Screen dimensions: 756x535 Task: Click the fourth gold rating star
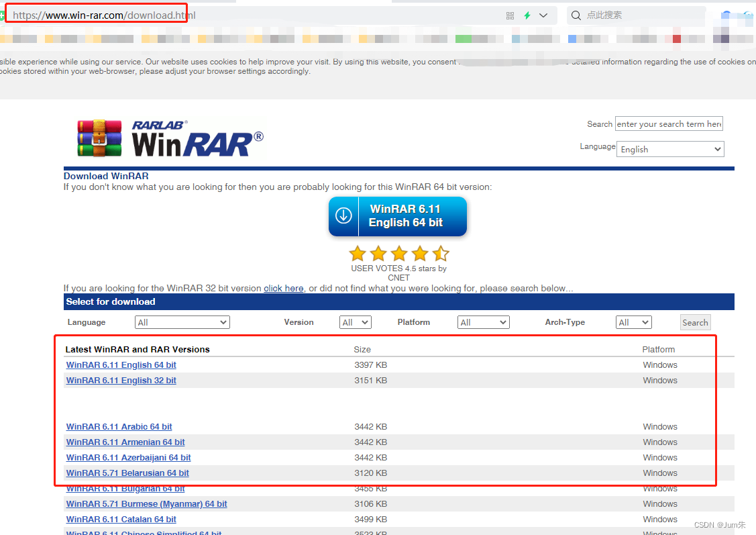pyautogui.click(x=420, y=253)
